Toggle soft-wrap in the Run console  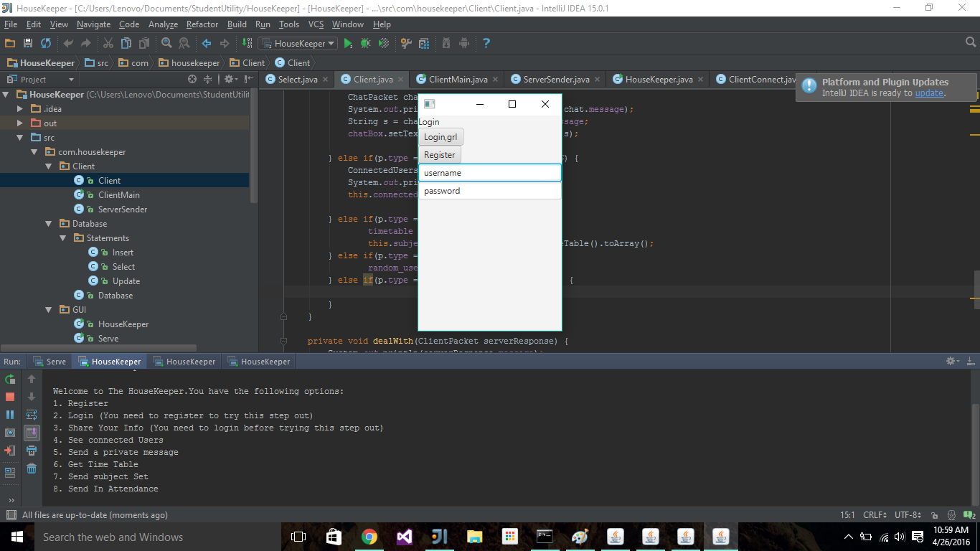click(32, 415)
